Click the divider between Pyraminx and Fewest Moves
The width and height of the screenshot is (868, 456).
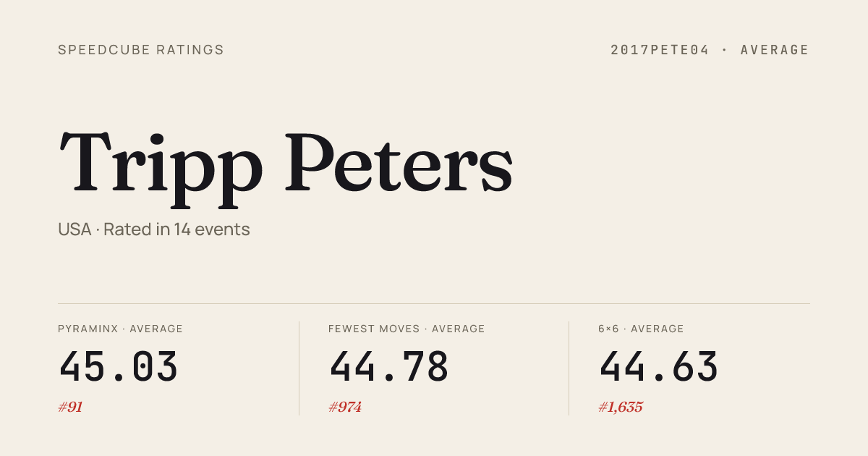pyautogui.click(x=299, y=368)
